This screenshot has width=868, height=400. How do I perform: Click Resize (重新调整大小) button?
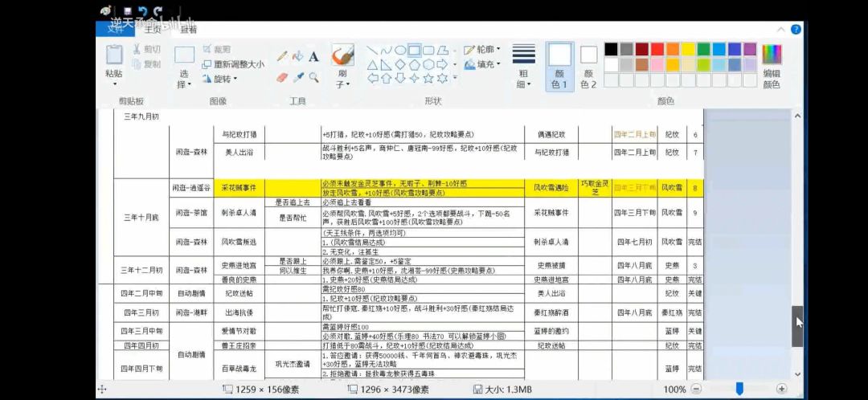(233, 64)
